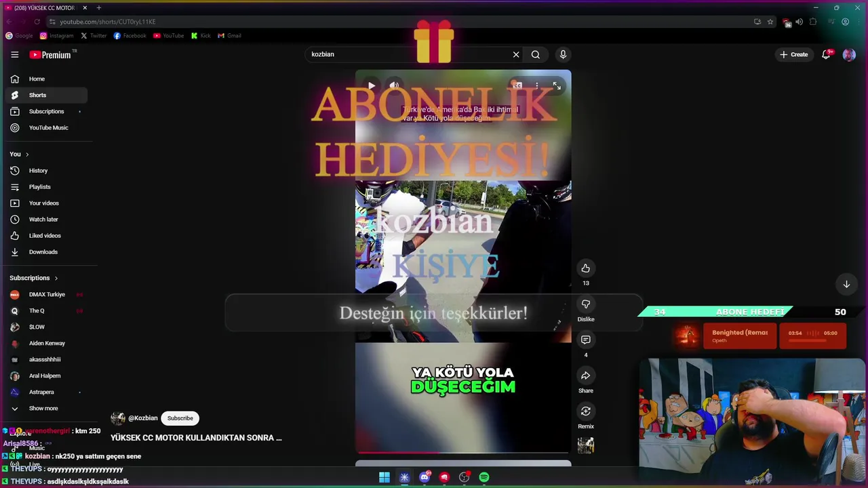Open the @Kozbian channel link

coord(143,418)
